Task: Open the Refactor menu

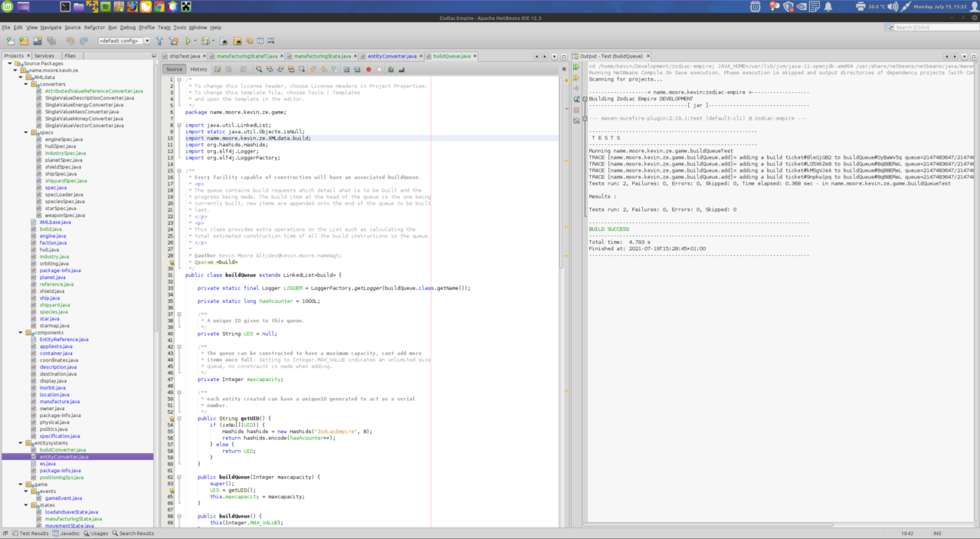Action: pos(94,28)
